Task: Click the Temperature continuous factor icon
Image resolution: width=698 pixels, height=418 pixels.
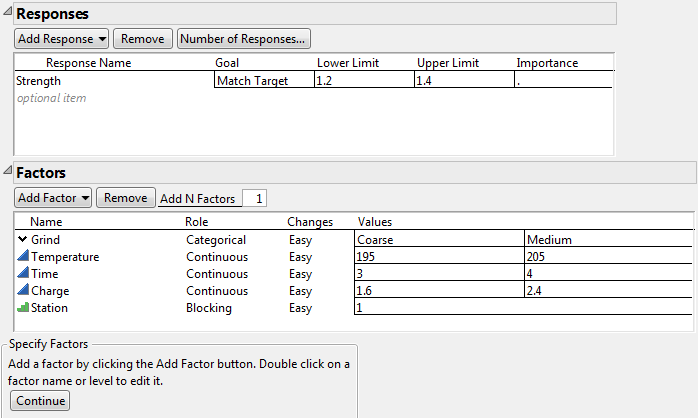Action: coord(23,257)
